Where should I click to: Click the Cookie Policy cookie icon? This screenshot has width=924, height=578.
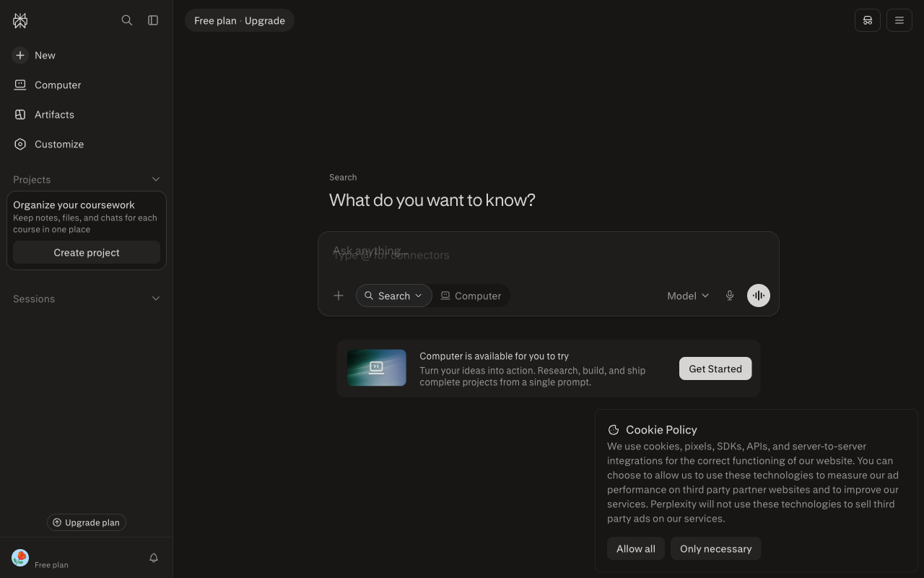(614, 430)
